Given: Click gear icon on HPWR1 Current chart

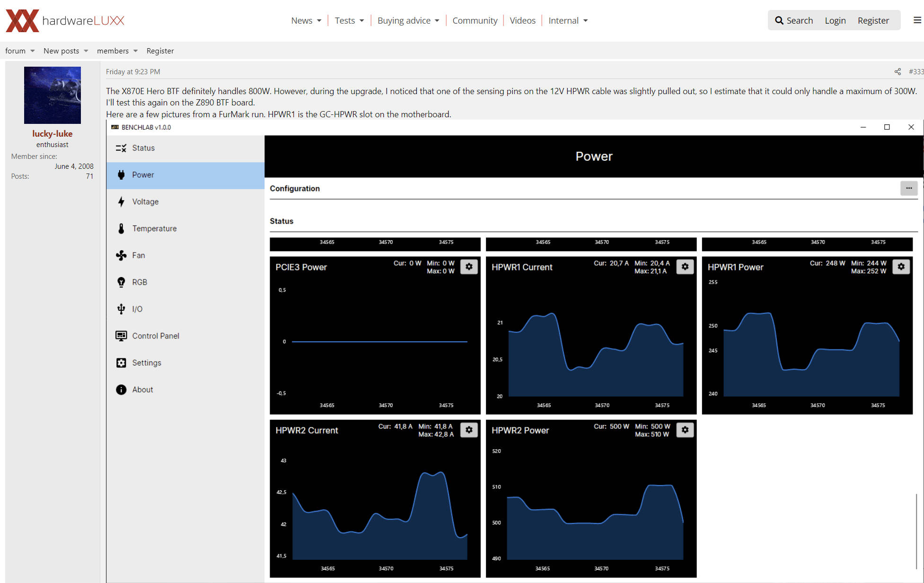Looking at the screenshot, I should click(685, 267).
